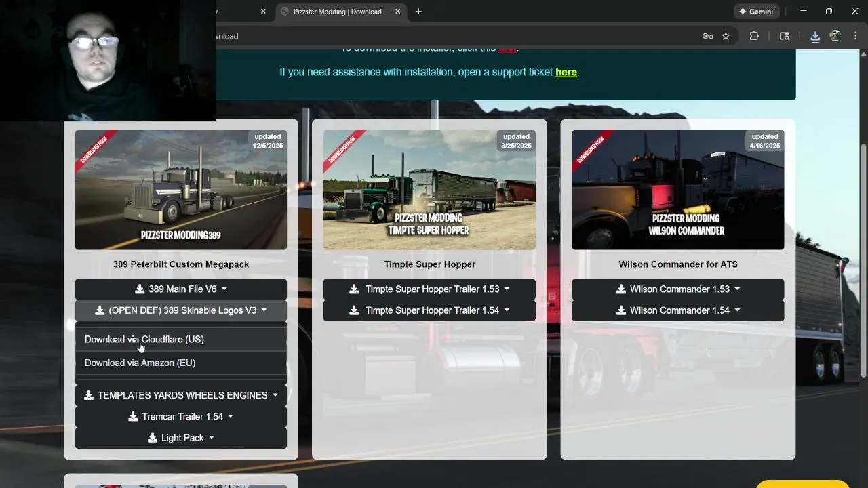
Task: Open the Chrome downloads icon
Action: (x=815, y=37)
